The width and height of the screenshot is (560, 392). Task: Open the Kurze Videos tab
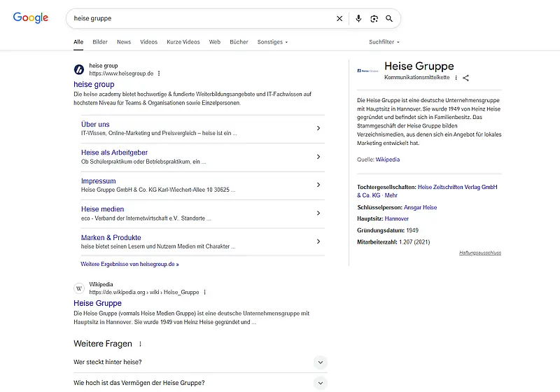183,42
